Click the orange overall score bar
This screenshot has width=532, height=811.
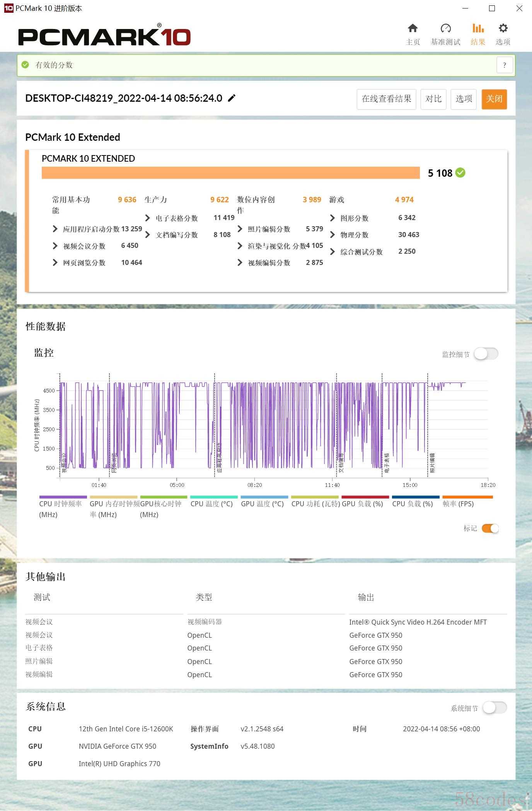pyautogui.click(x=231, y=173)
